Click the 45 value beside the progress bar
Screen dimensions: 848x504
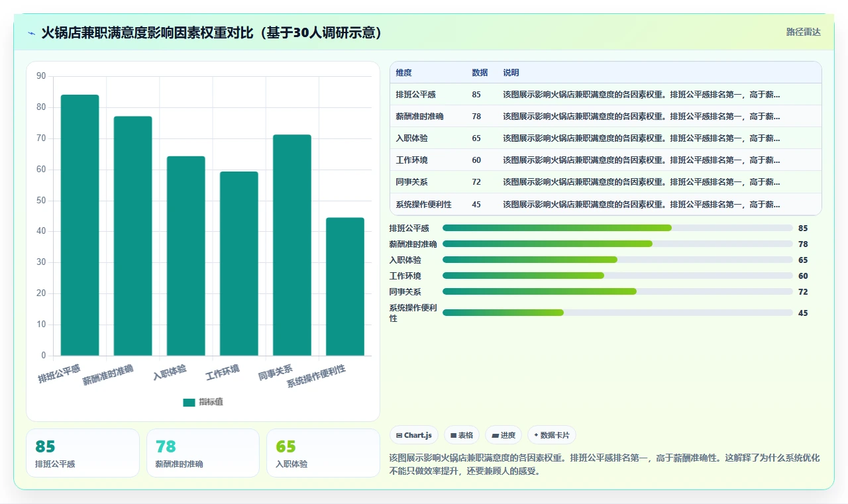[x=803, y=313]
